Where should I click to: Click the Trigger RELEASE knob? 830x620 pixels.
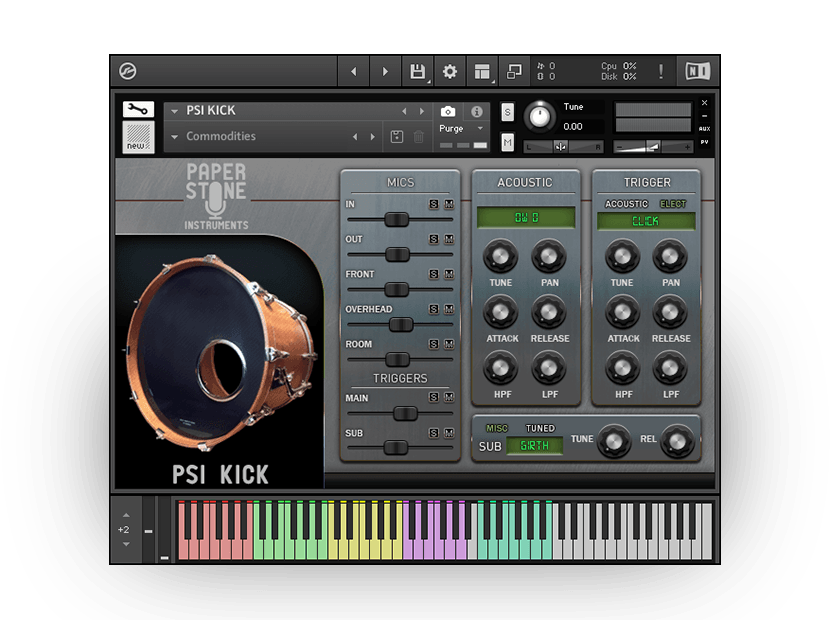coord(670,312)
